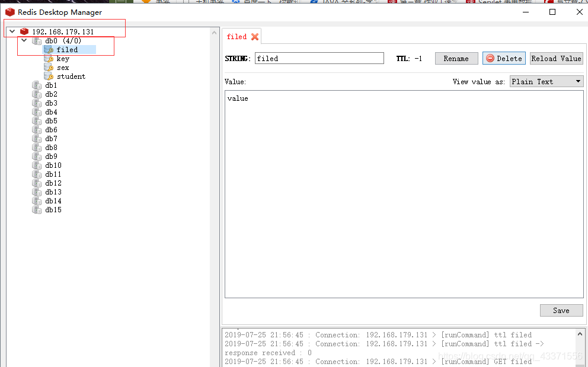Select the db12 label
This screenshot has height=367, width=588.
(53, 183)
